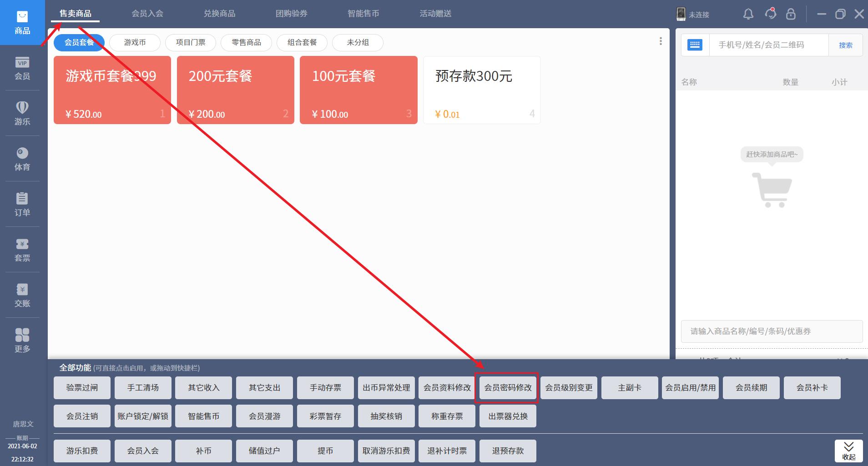Switch to the 会员入会 tab
Image resolution: width=868 pixels, height=466 pixels.
tap(147, 14)
